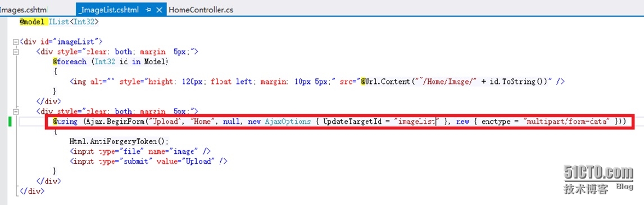Click the input type="submit" line
The image size is (644, 205).
pos(149,162)
